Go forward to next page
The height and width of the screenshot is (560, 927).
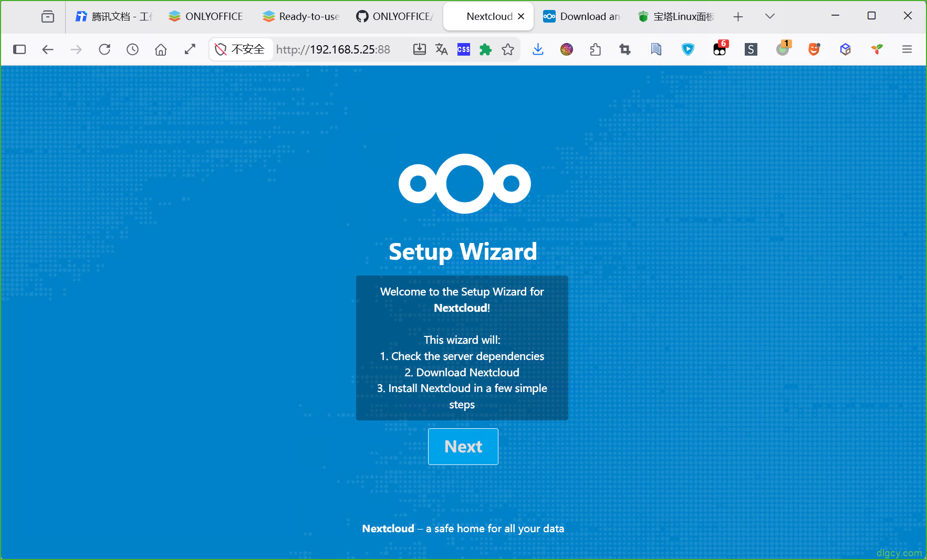[x=76, y=49]
